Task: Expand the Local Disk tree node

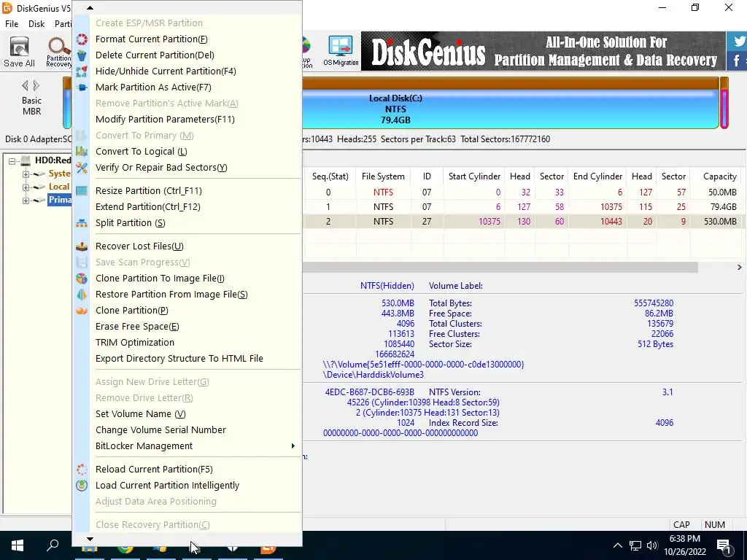Action: (x=26, y=187)
